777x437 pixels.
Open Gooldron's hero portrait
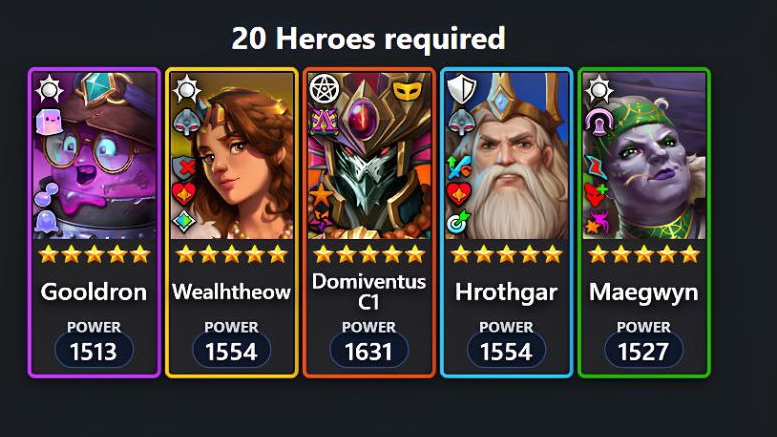[94, 155]
